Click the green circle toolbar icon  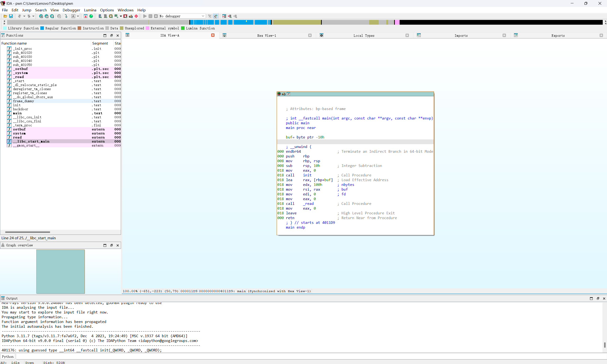click(91, 16)
